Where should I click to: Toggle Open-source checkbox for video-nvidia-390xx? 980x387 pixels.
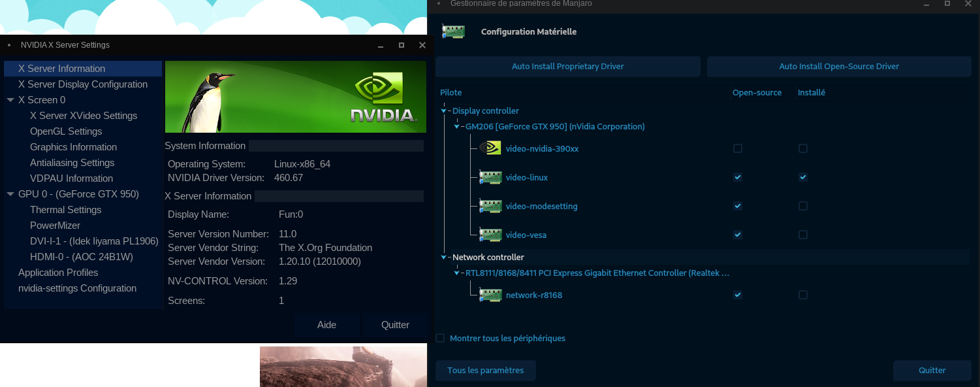(x=738, y=148)
